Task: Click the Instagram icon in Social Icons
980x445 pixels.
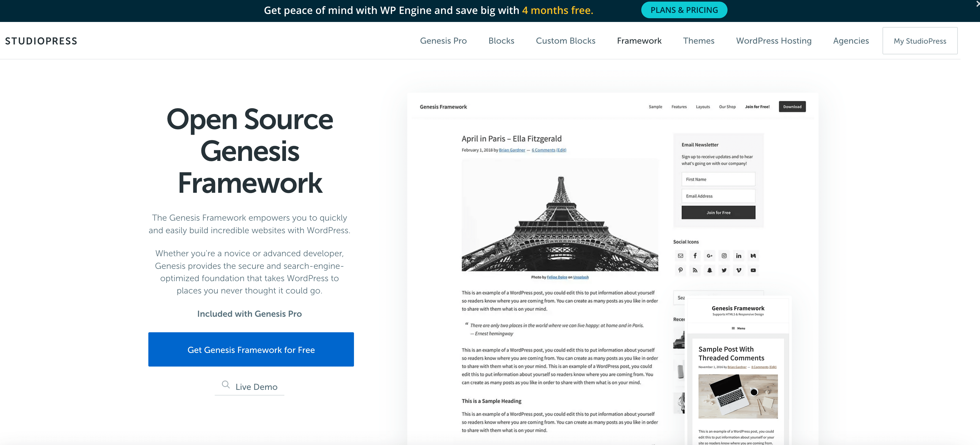Action: (724, 255)
